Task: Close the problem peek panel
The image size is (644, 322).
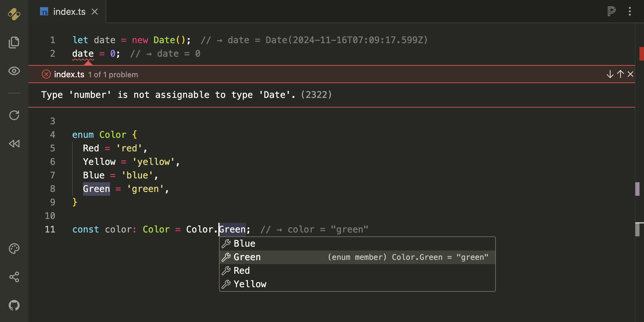Action: click(x=630, y=74)
